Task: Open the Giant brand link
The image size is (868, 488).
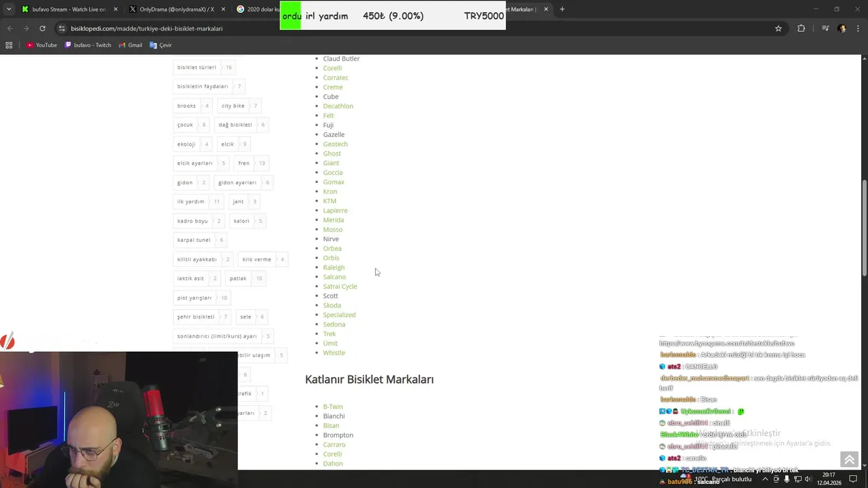Action: click(x=331, y=163)
